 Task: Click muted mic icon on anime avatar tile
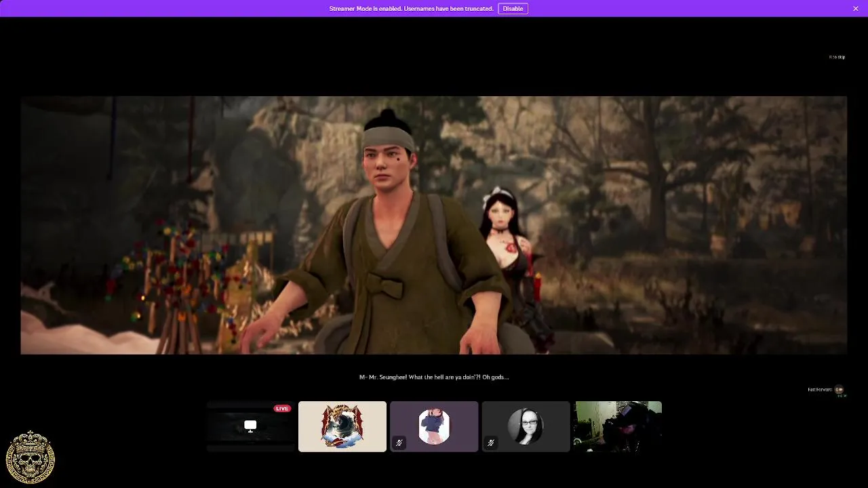(x=399, y=443)
